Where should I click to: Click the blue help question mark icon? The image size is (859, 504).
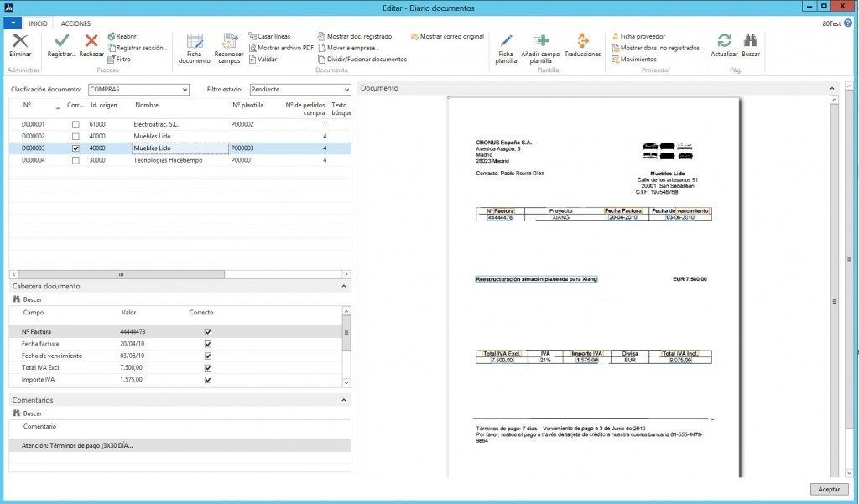coord(849,23)
